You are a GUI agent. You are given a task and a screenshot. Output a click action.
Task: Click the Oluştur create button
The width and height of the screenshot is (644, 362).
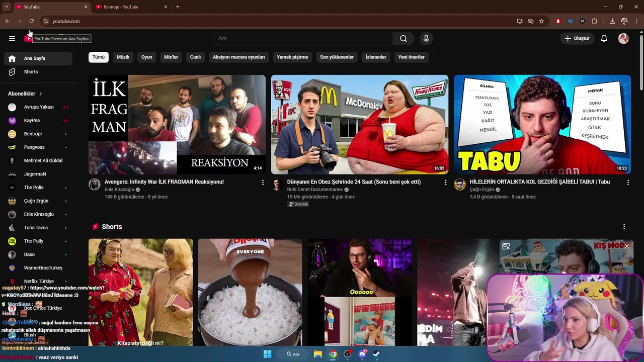tap(577, 38)
